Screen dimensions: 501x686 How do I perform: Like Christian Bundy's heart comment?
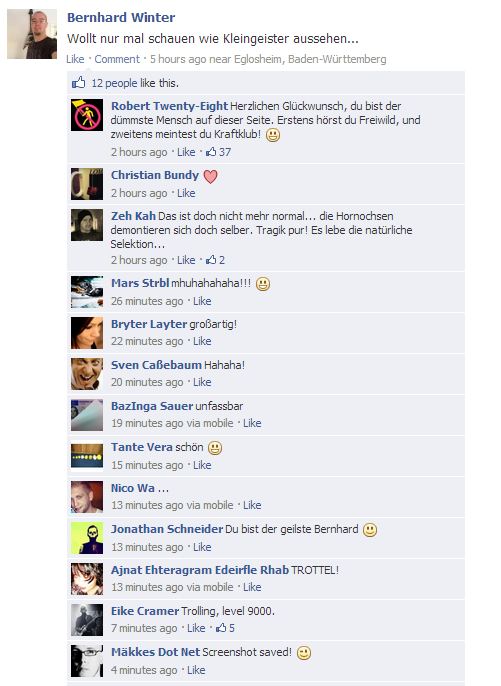point(186,193)
